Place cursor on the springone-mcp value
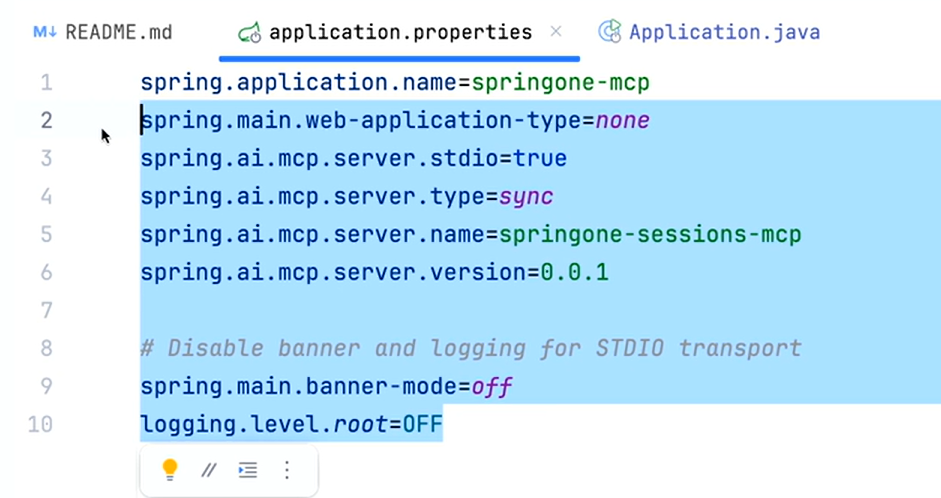Screen dimensions: 941x498 pyautogui.click(x=561, y=83)
